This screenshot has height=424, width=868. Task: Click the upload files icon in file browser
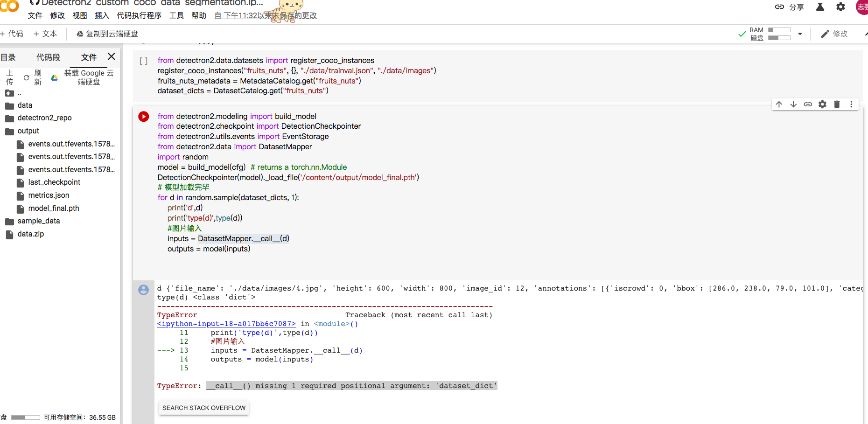10,77
